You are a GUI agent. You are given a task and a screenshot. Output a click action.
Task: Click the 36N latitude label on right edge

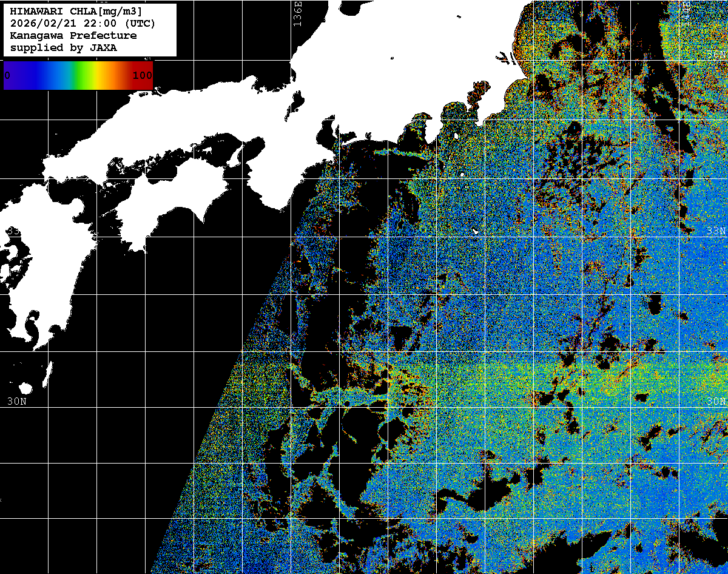[x=716, y=55]
